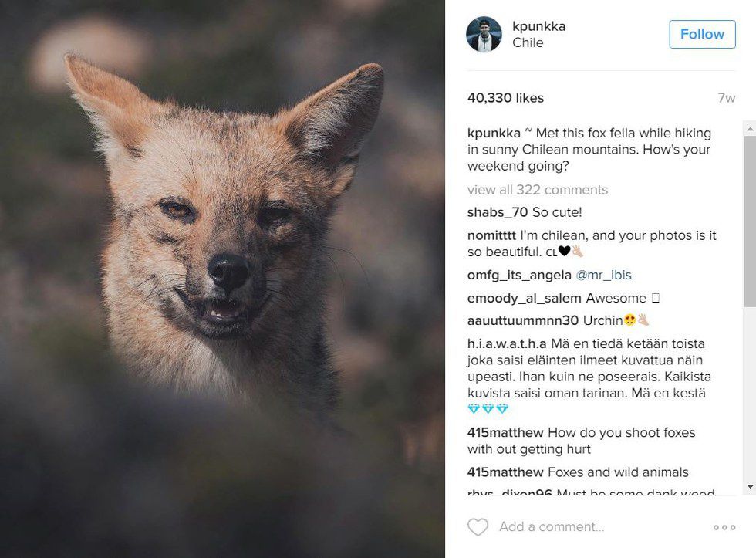Click the comments scrollbar up arrow

749,129
